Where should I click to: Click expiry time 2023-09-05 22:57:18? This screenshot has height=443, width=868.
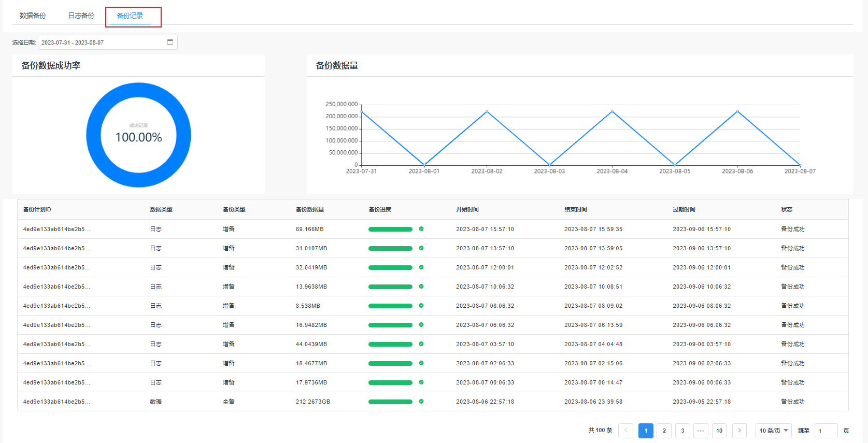coord(702,402)
